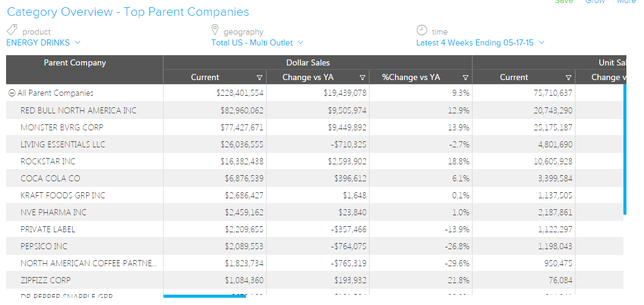Select the RED BULL NORTH AMERICA INC row

tap(314, 110)
